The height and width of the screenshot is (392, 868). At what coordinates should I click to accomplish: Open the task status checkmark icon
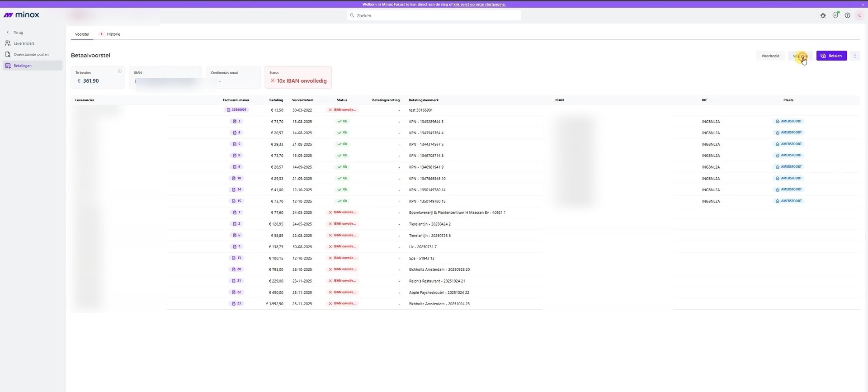(835, 15)
